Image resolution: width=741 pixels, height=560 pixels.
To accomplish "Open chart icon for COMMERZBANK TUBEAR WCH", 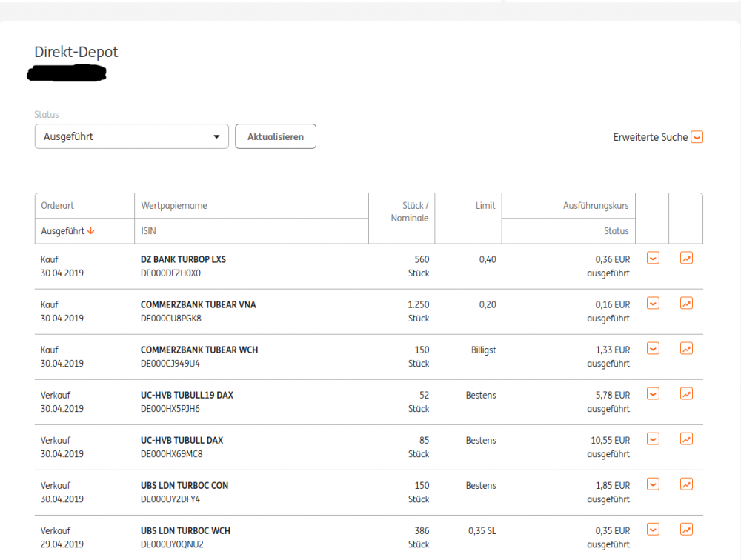I will click(x=686, y=349).
